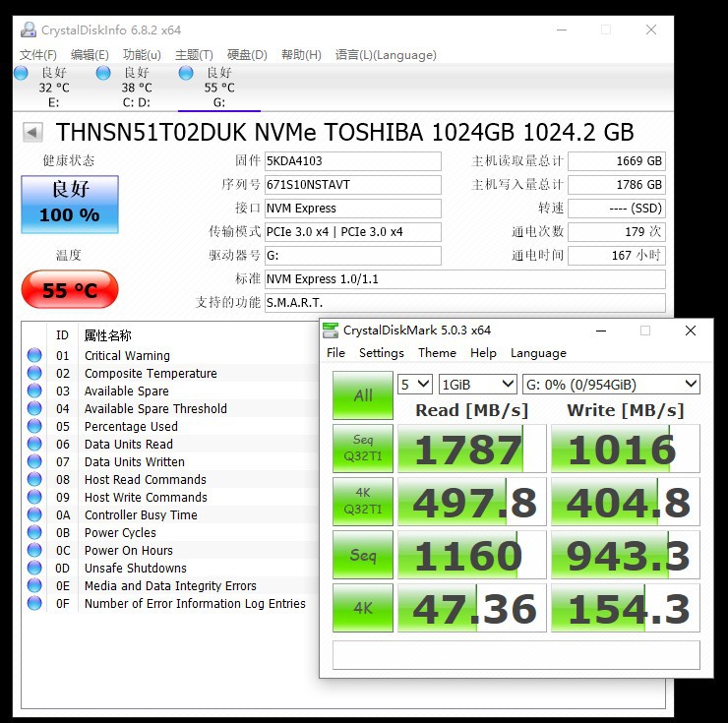Open the Help menu in CrystalDiskMark

(x=483, y=353)
